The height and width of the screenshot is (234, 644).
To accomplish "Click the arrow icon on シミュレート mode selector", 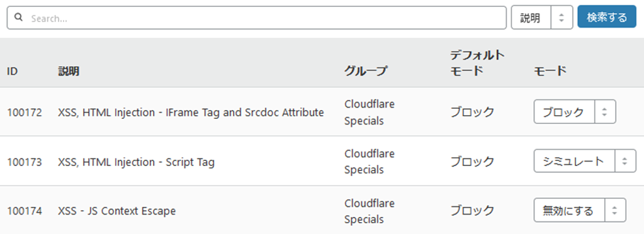I will [x=624, y=161].
